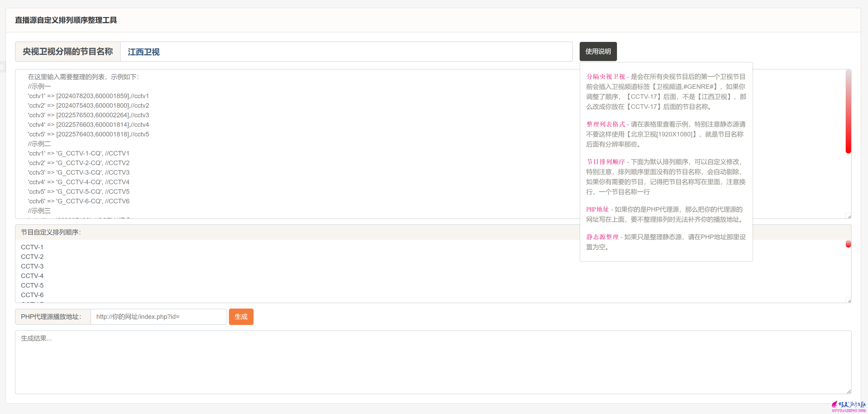Click line 'cctv1' => 'G_CCTV-1-CQ'
Screen dimensions: 868x414
[79, 153]
